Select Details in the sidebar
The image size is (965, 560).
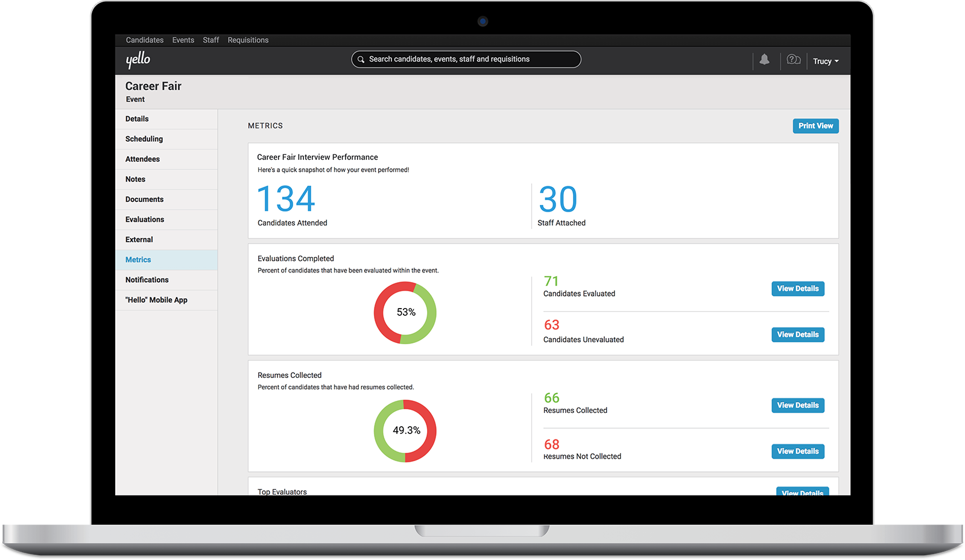166,119
